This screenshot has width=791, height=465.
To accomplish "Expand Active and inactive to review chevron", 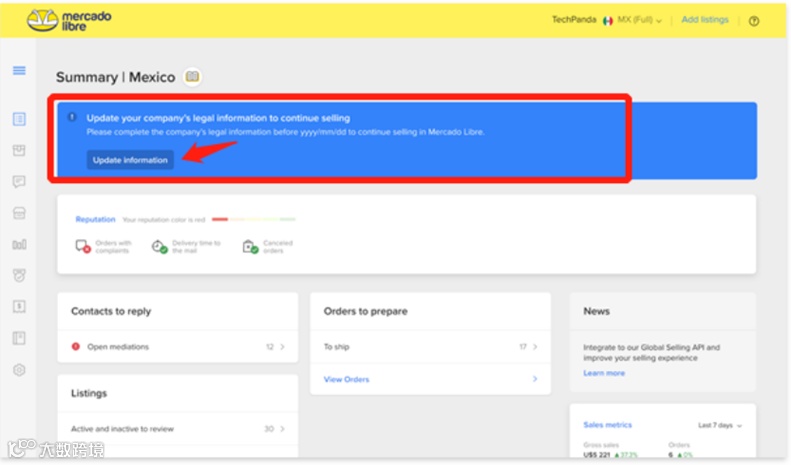I will pyautogui.click(x=282, y=429).
